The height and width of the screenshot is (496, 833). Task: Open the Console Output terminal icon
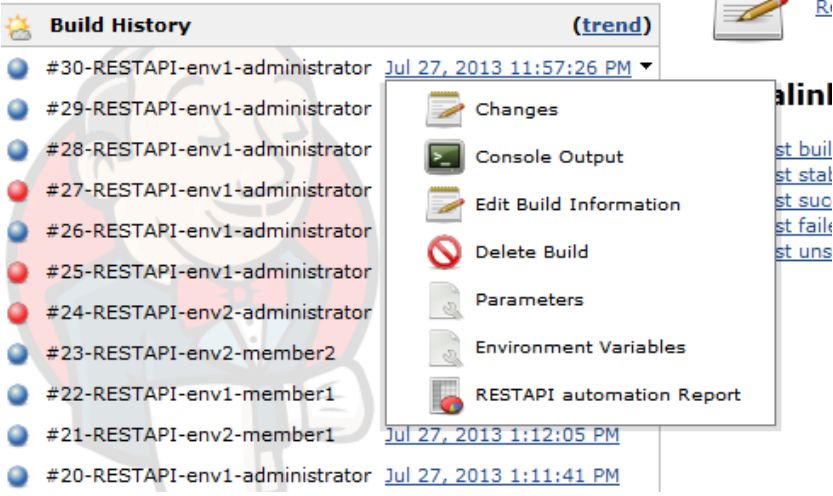point(445,157)
